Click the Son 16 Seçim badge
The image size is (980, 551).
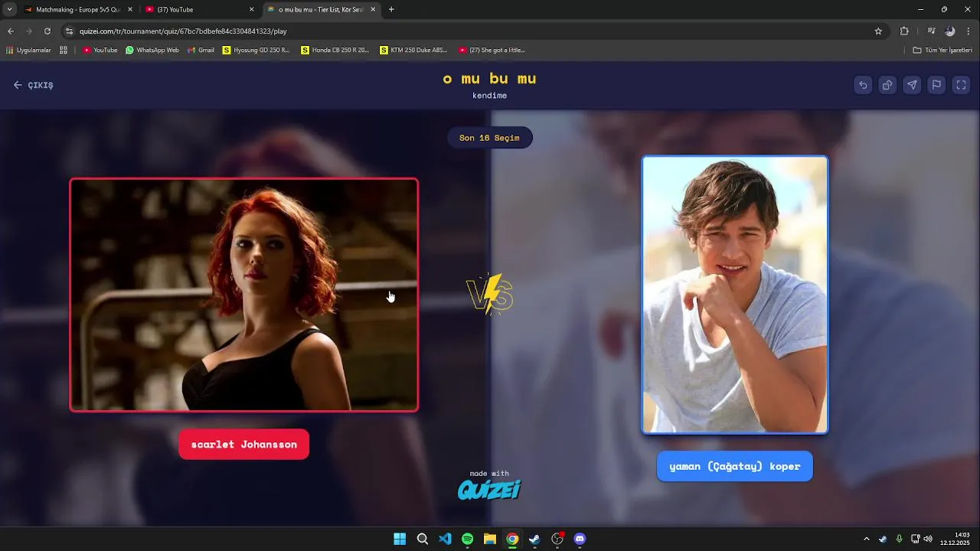pos(489,138)
